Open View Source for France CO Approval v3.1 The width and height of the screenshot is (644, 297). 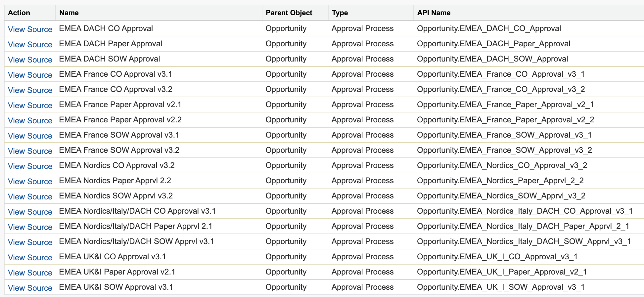click(x=30, y=75)
